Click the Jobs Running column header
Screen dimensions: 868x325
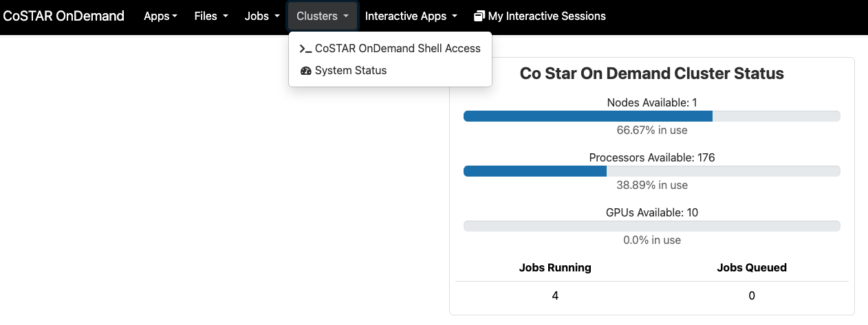(x=554, y=267)
